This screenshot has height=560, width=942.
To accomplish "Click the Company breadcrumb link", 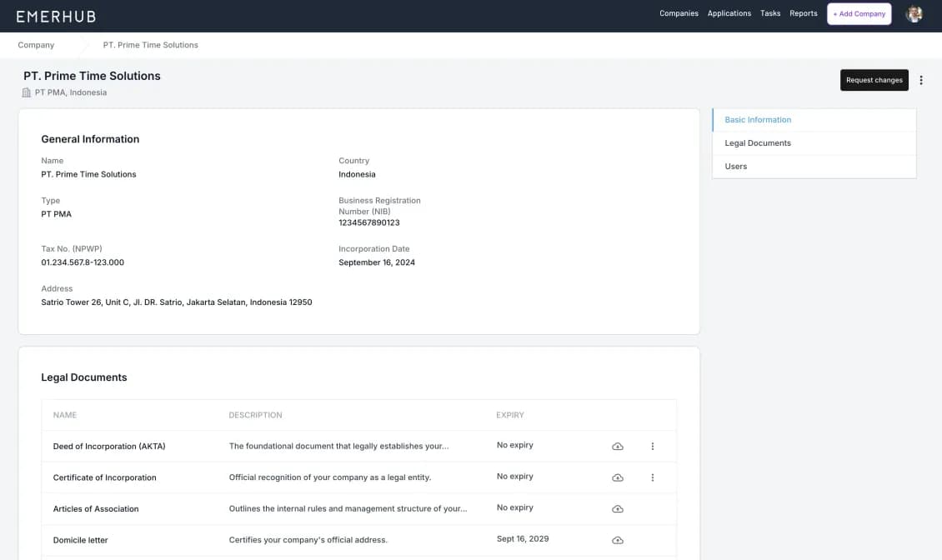I will pos(36,45).
